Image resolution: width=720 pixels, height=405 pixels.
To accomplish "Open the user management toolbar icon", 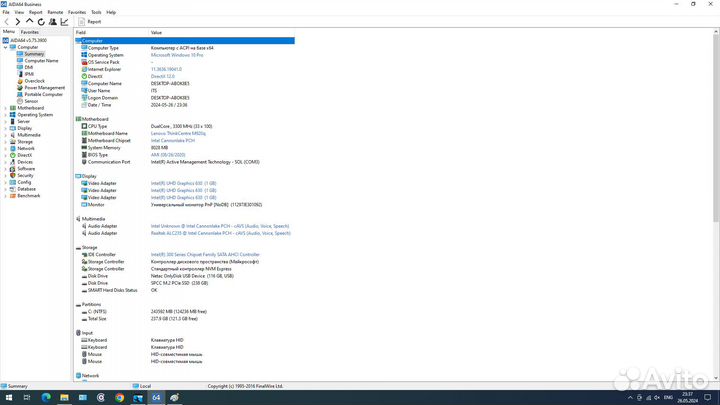I will 53,22.
